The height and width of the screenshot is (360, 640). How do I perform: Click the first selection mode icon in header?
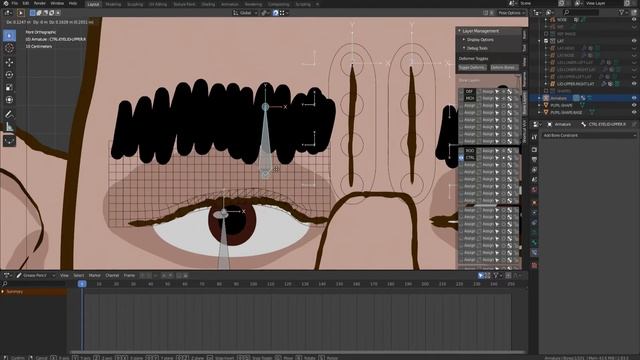tap(33, 13)
